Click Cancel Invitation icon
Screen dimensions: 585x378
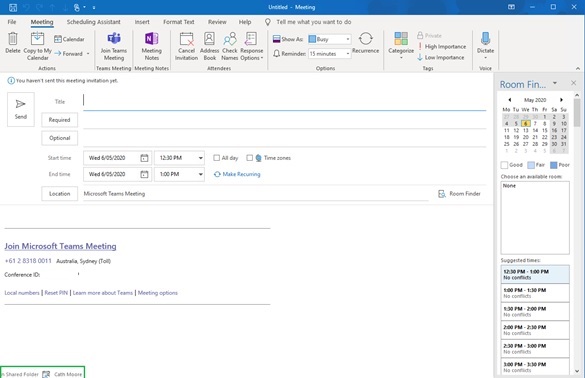pos(187,39)
